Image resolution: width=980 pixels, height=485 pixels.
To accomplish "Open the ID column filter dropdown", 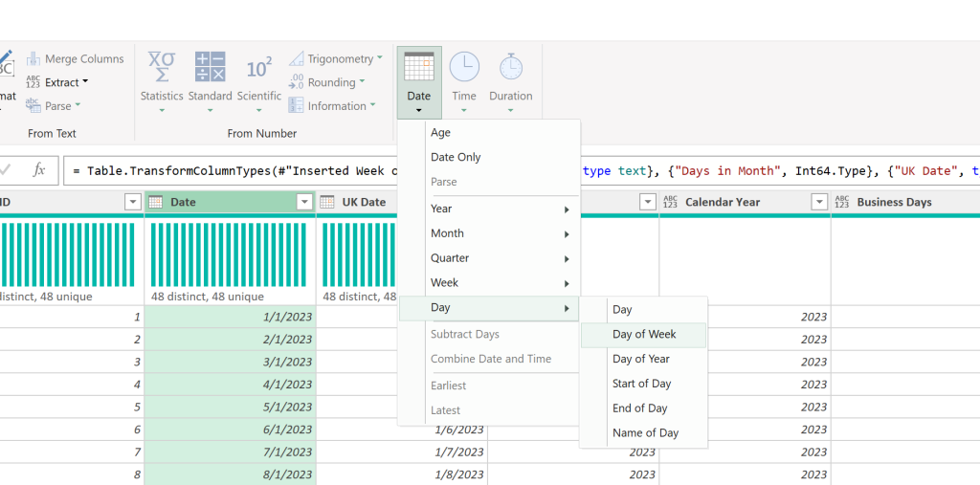I will (132, 202).
